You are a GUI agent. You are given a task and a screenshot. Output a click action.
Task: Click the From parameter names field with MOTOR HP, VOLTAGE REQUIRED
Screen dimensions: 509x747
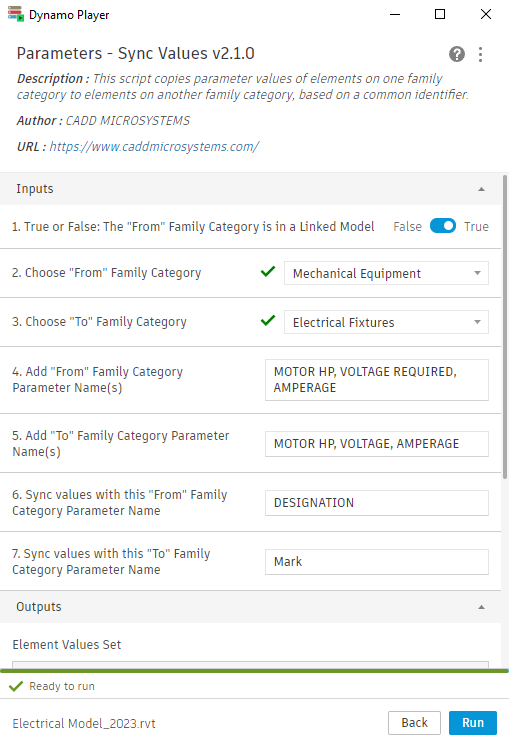[x=377, y=380]
